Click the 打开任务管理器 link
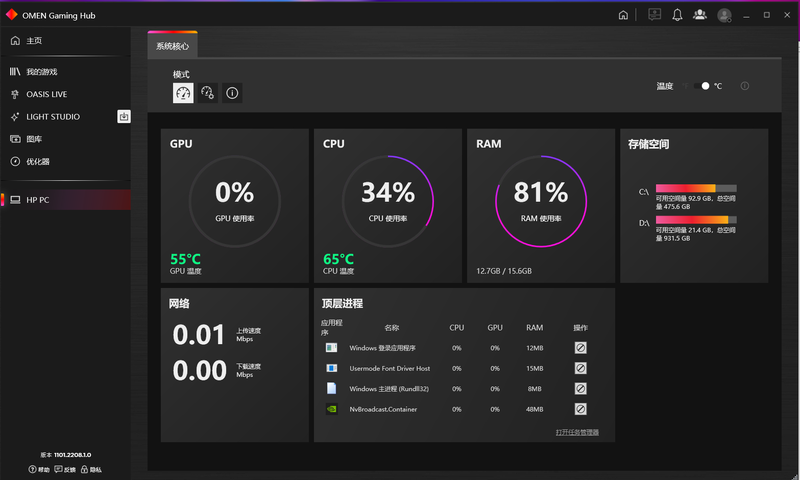 coord(577,432)
